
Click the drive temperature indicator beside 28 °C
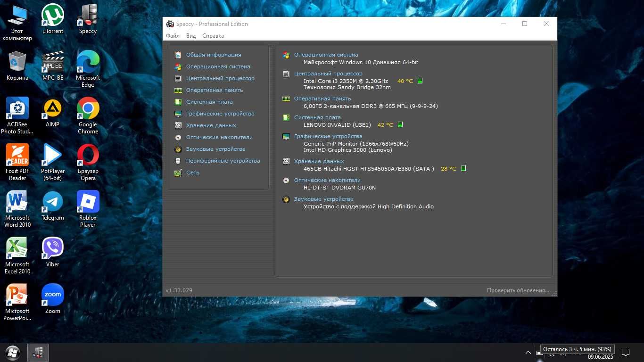coord(463,168)
